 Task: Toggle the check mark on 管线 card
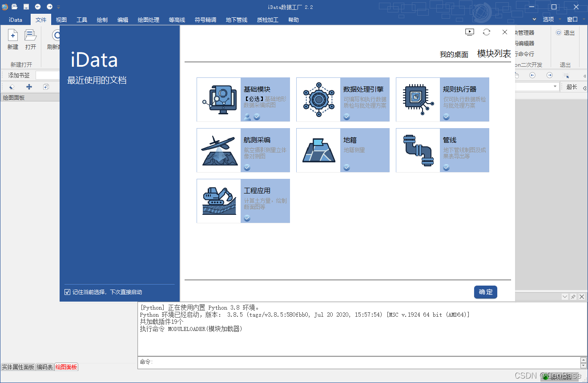pos(447,168)
